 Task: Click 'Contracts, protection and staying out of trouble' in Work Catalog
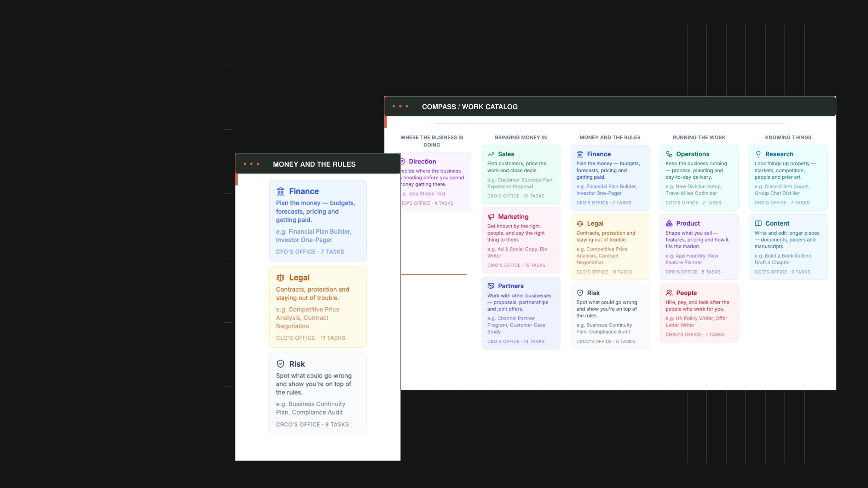click(x=605, y=237)
